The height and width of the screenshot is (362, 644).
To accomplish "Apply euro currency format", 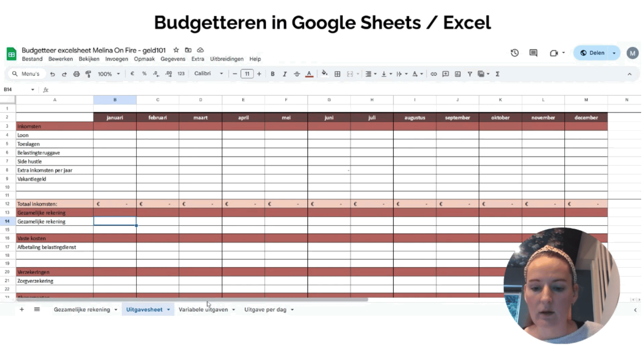I will coord(132,74).
